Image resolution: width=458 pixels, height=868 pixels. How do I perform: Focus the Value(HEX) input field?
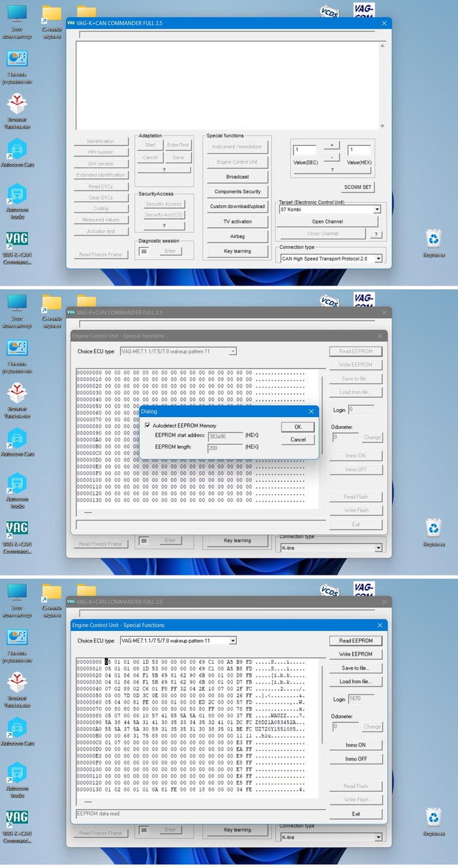point(359,150)
